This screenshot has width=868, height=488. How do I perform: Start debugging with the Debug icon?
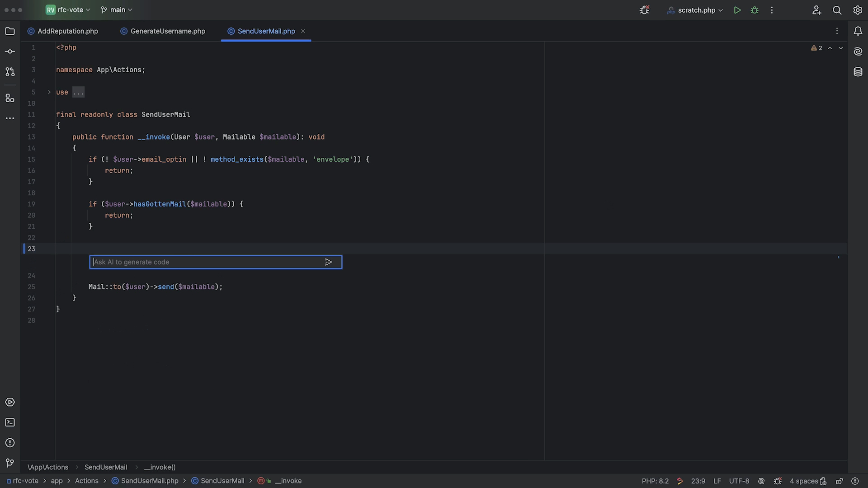pyautogui.click(x=755, y=10)
